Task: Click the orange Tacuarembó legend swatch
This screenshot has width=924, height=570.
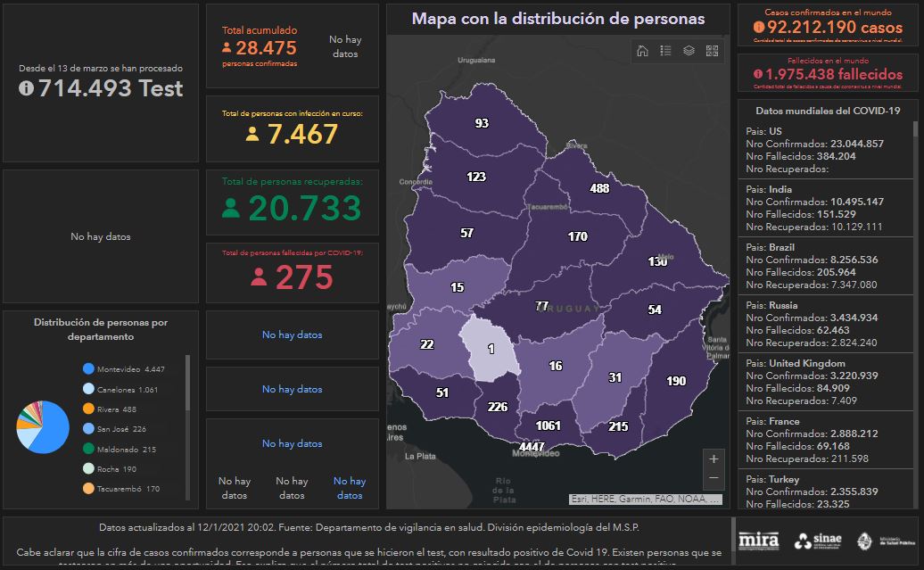Action: [x=88, y=489]
